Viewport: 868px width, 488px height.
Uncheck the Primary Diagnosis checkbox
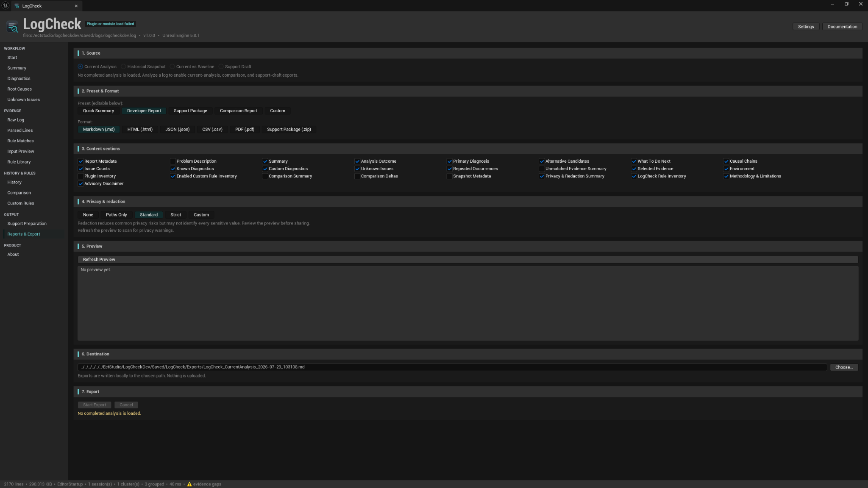(x=449, y=161)
